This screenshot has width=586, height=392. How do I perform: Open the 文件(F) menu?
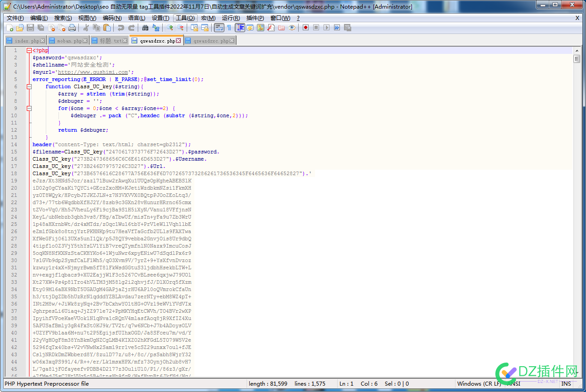(15, 18)
